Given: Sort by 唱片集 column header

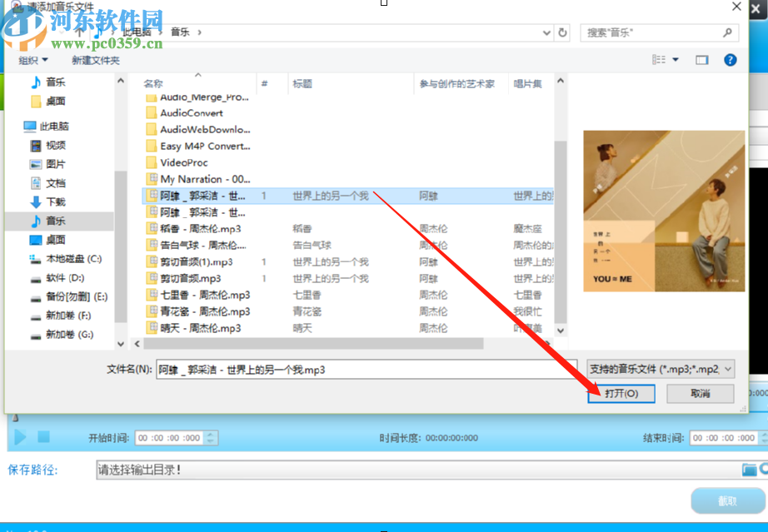Looking at the screenshot, I should pos(527,84).
